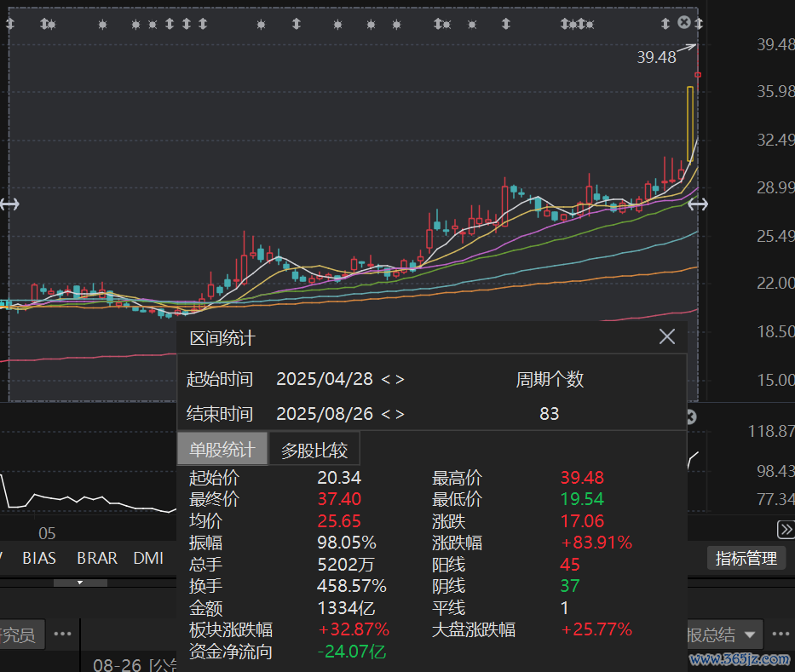Image resolution: width=795 pixels, height=672 pixels.
Task: Open the 指标管理 button
Action: tap(746, 559)
